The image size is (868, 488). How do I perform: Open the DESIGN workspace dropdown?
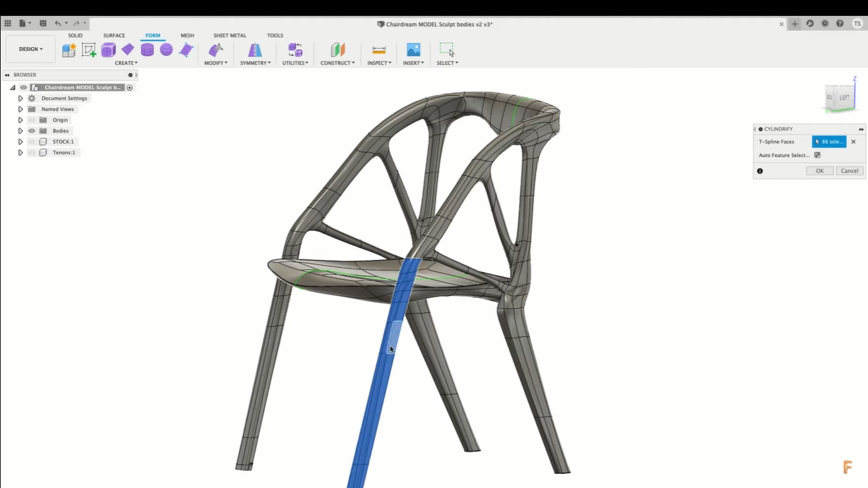pyautogui.click(x=30, y=49)
